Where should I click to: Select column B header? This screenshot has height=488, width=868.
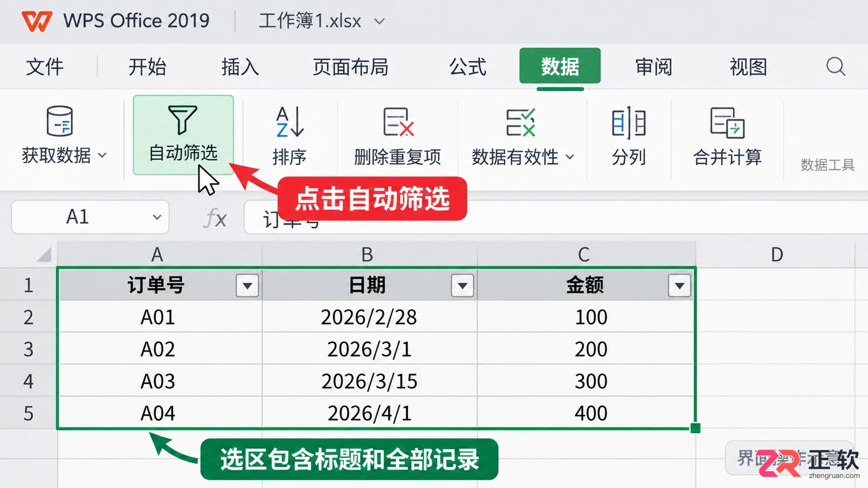(370, 254)
